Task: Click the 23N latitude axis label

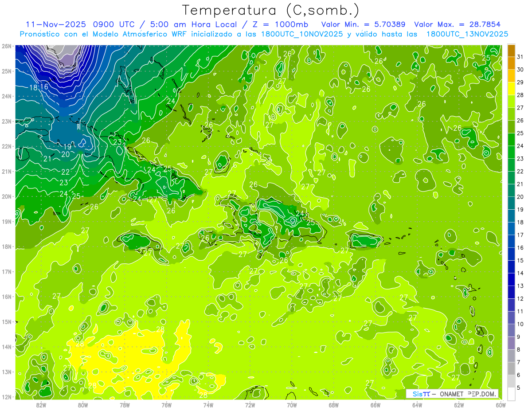Action: click(x=7, y=121)
